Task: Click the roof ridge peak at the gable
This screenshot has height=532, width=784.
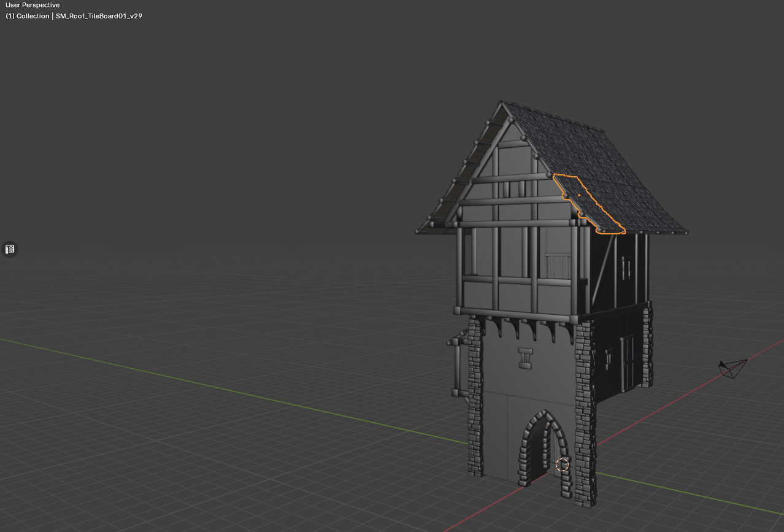Action: pyautogui.click(x=502, y=103)
